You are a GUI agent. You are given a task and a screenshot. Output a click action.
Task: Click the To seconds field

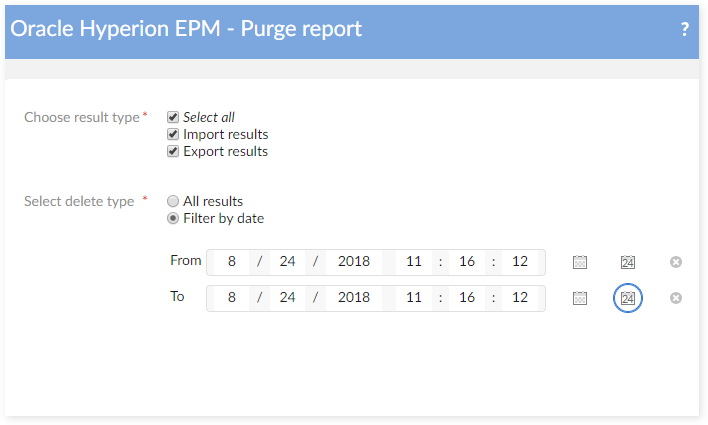(519, 298)
